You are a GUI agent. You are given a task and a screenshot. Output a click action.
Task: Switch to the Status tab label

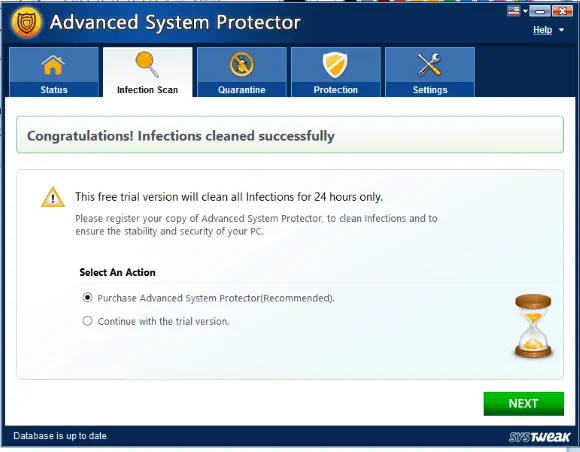pos(54,90)
